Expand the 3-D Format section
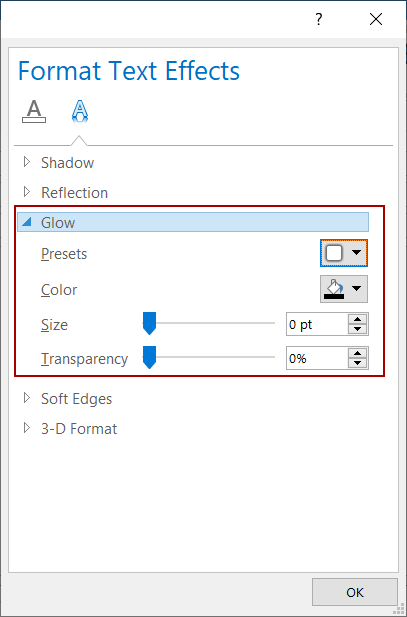This screenshot has width=407, height=617. click(x=70, y=429)
